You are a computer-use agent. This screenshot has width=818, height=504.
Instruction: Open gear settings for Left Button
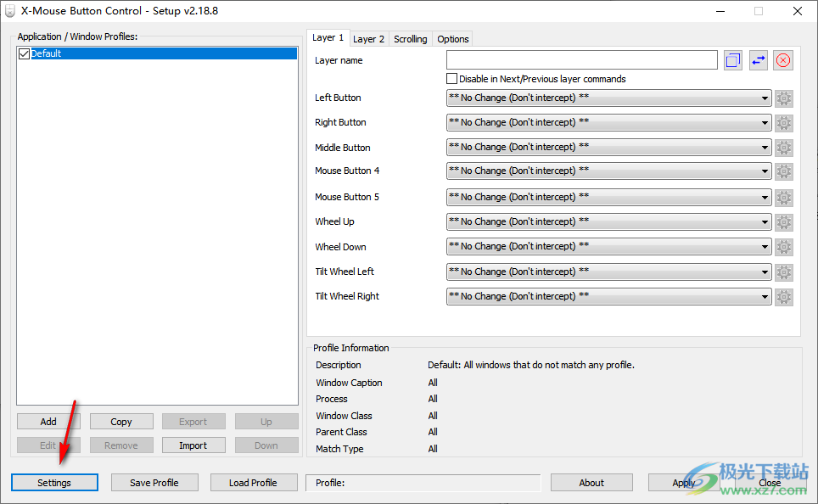tap(783, 98)
